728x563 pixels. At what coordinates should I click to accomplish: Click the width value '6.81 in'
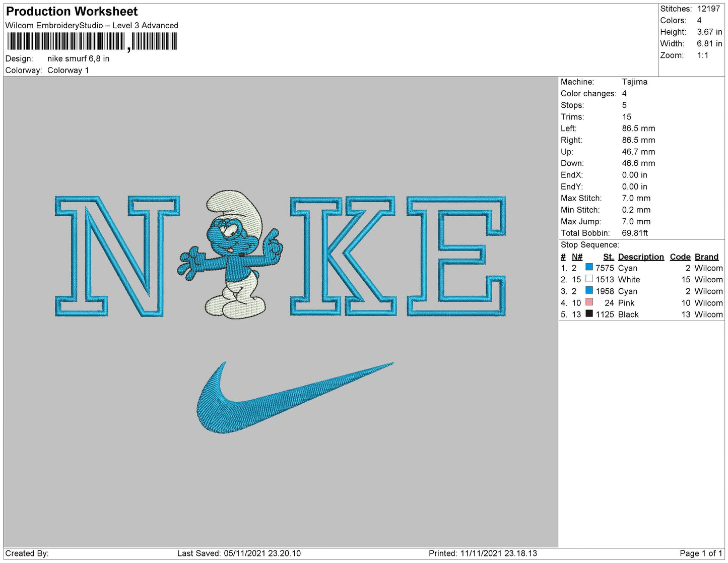coord(709,43)
